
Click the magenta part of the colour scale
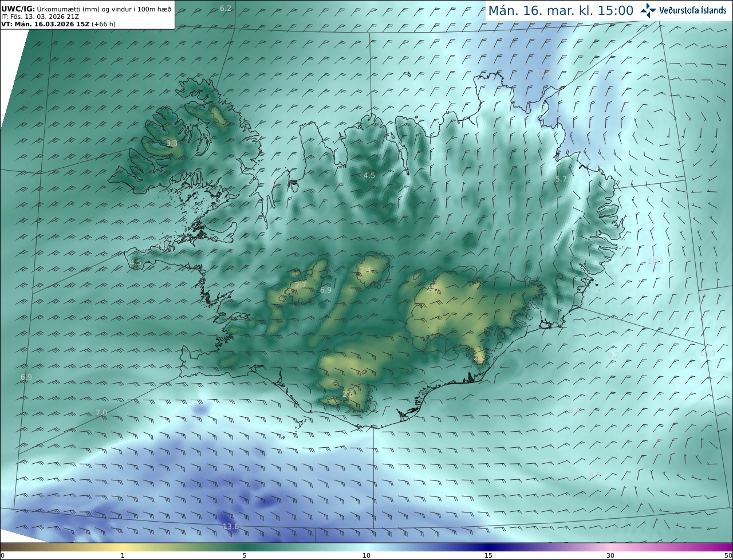coord(716,547)
